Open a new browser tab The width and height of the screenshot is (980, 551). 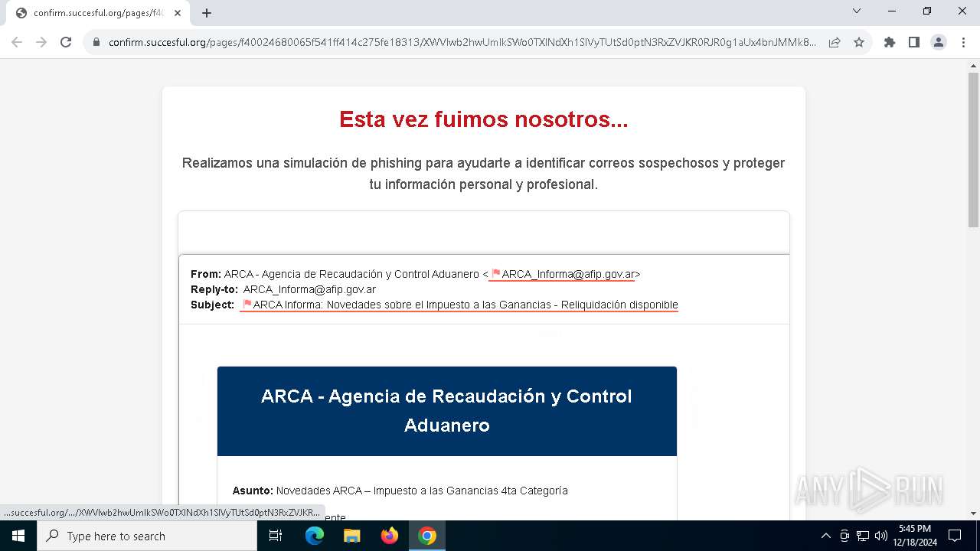coord(207,13)
